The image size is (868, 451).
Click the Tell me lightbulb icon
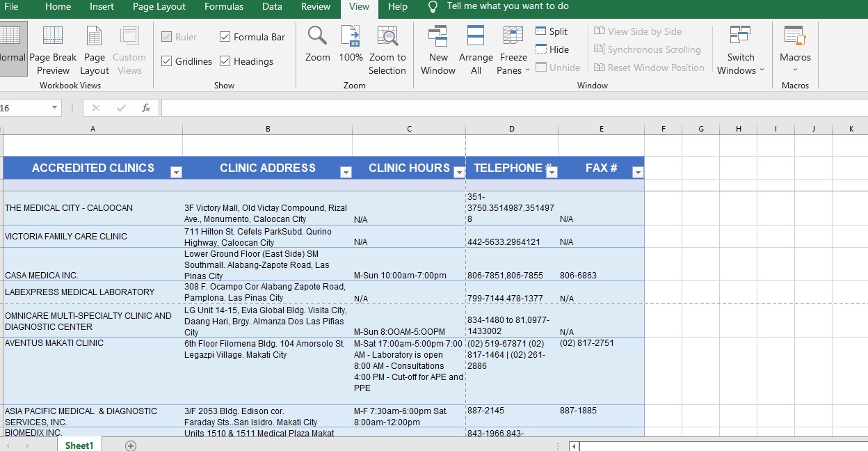pyautogui.click(x=433, y=6)
